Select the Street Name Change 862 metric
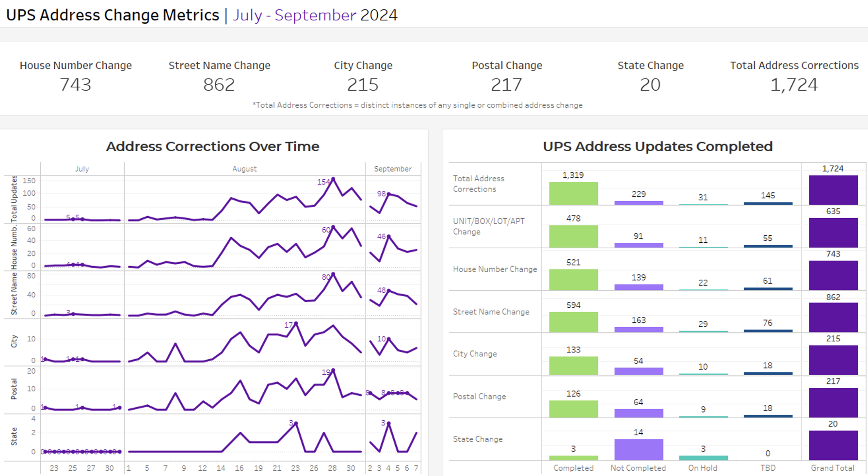Image resolution: width=868 pixels, height=476 pixels. 219,85
